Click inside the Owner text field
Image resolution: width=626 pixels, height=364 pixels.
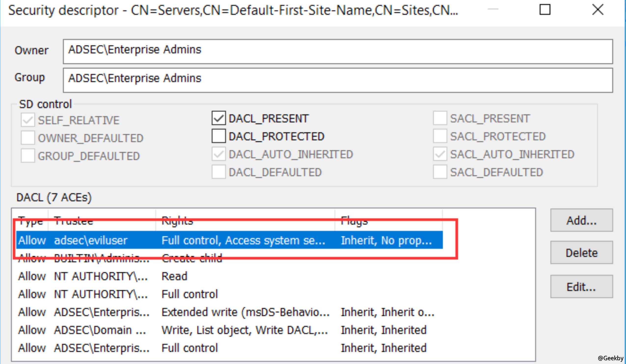(338, 51)
